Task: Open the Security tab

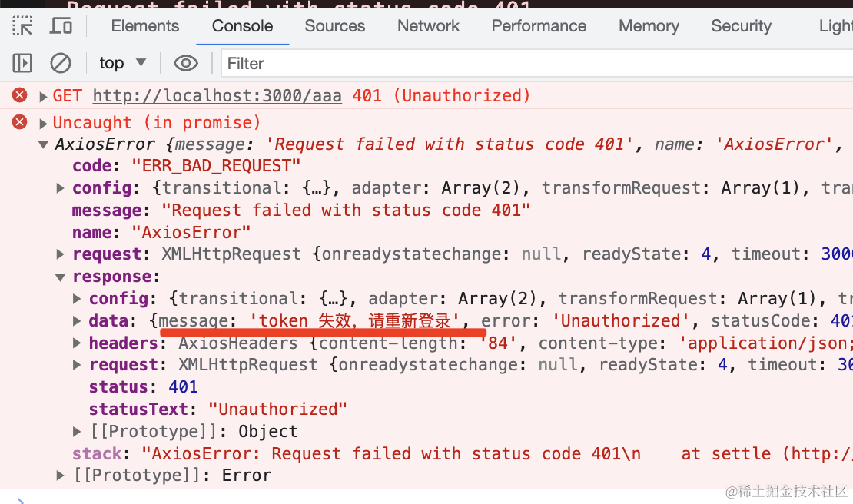Action: point(741,25)
